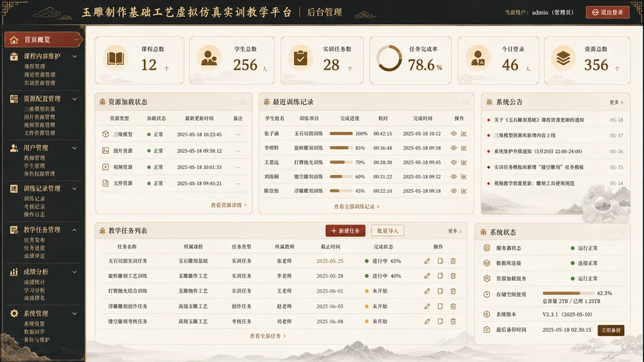Expand 更多 in 系统公告 panel

[x=616, y=102]
